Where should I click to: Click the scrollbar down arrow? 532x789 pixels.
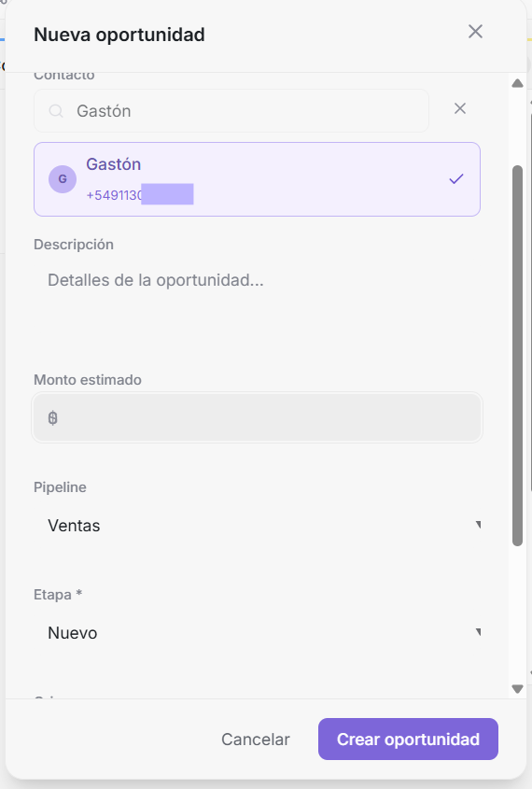click(x=517, y=689)
